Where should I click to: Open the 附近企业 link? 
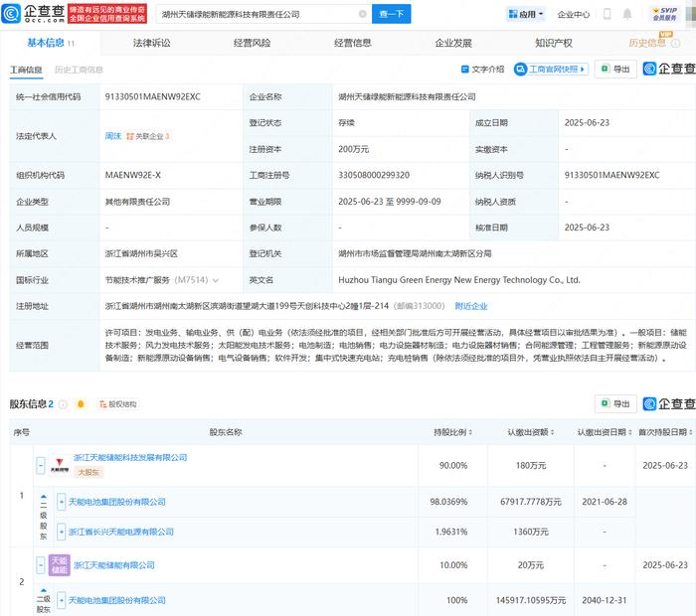[x=471, y=306]
